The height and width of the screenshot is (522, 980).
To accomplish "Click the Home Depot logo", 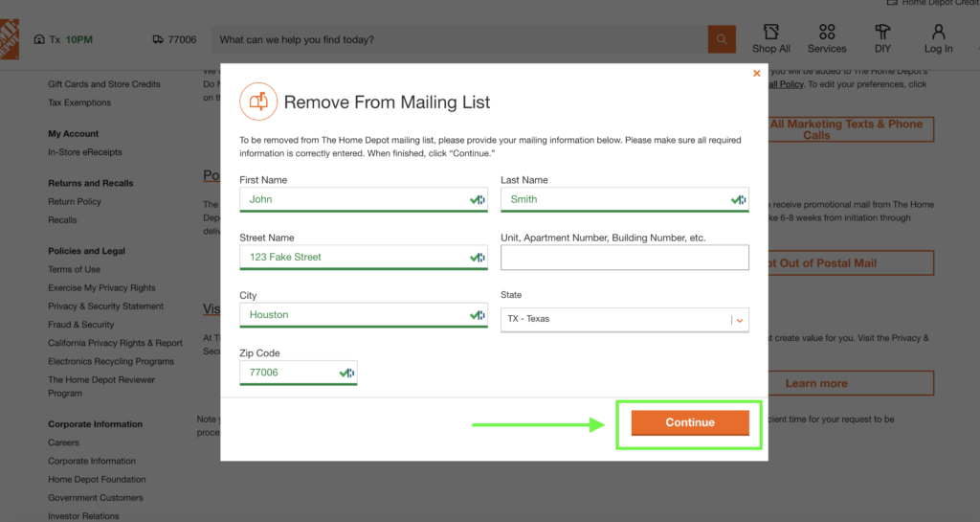I will pos(9,39).
